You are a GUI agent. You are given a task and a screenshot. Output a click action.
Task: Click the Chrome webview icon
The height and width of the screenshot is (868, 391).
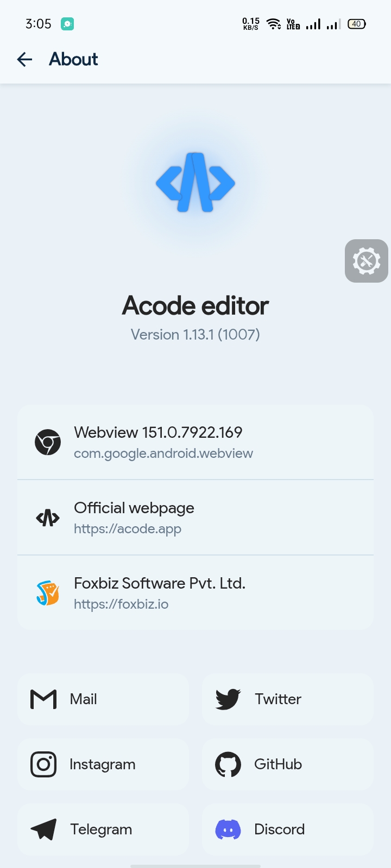(x=48, y=442)
